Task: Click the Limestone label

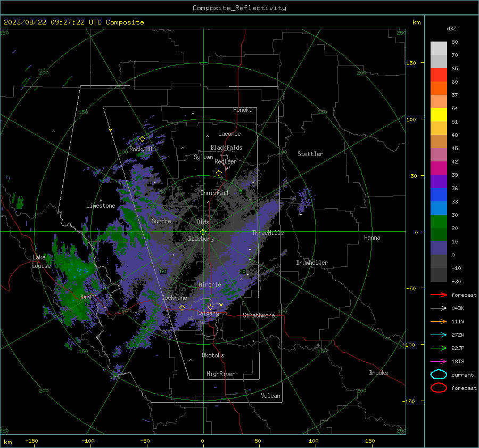Action: (x=101, y=206)
